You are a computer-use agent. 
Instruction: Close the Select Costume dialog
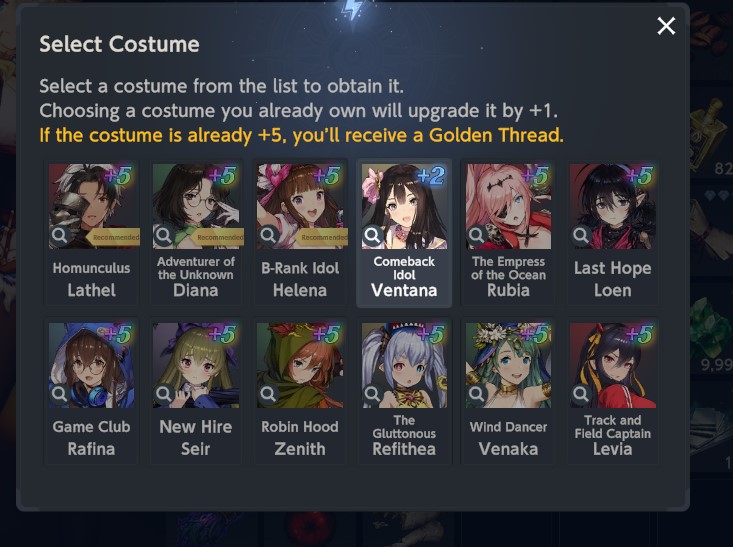tap(666, 26)
